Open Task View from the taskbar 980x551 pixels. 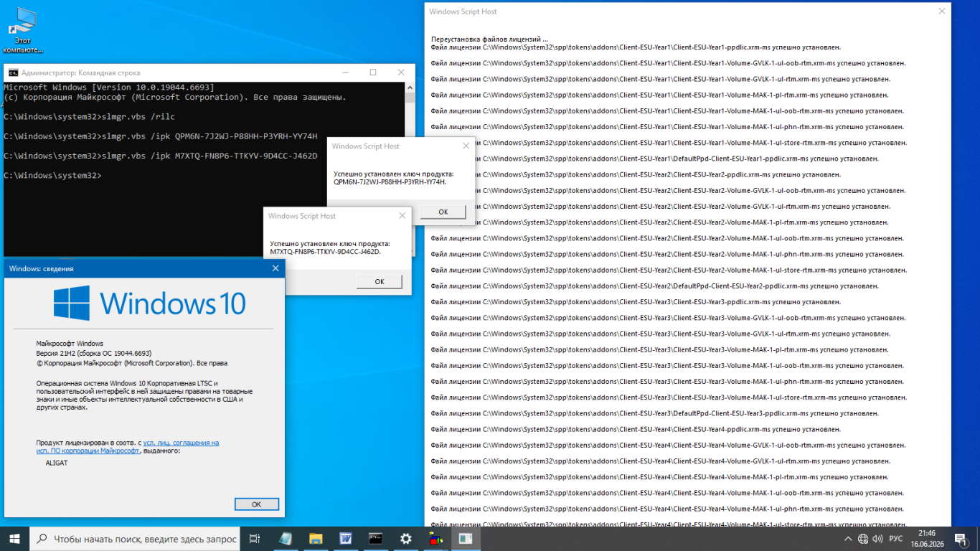(x=254, y=539)
